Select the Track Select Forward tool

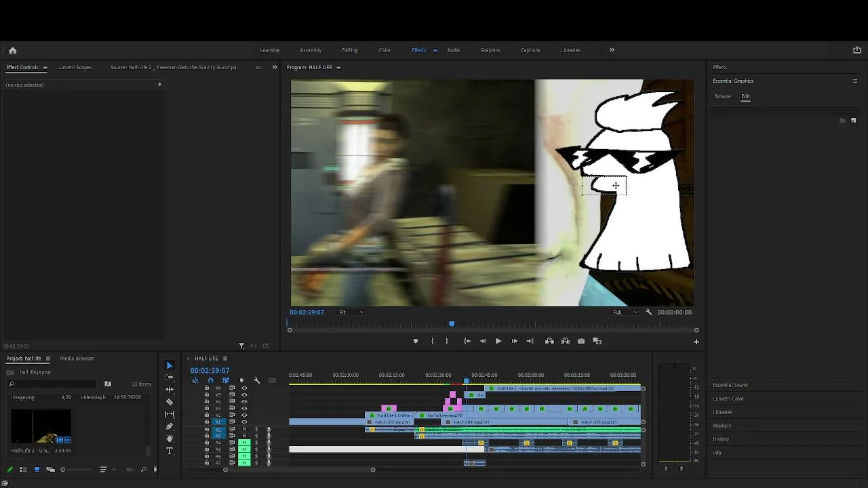(170, 378)
